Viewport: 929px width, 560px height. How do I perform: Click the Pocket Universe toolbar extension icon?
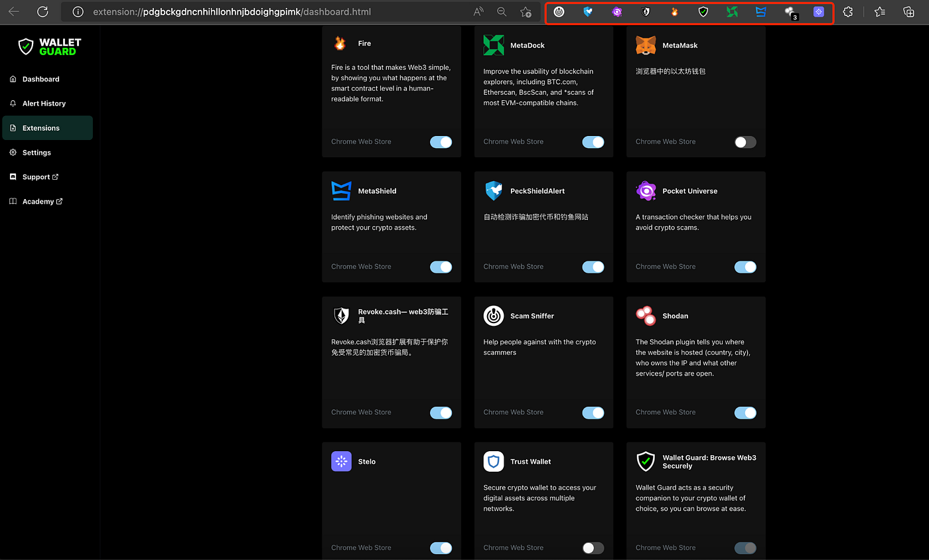coord(617,12)
